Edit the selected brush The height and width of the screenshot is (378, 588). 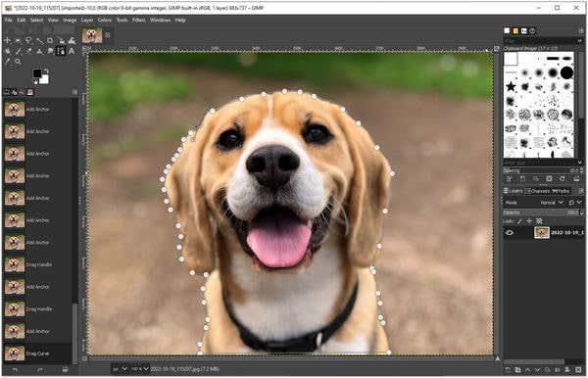(510, 178)
